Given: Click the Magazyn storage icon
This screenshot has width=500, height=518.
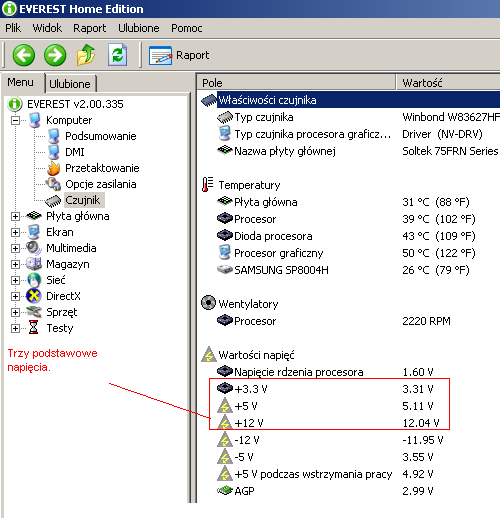Looking at the screenshot, I should pyautogui.click(x=34, y=264).
